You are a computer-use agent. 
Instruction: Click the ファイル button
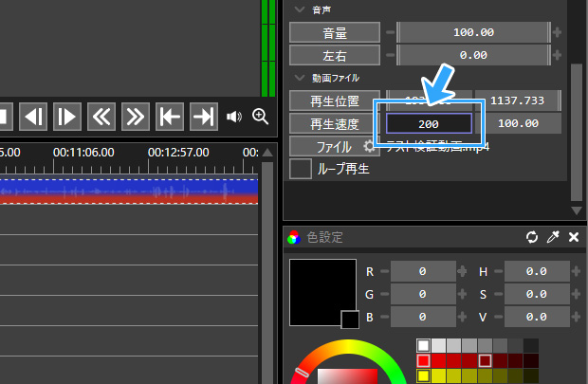(x=335, y=147)
